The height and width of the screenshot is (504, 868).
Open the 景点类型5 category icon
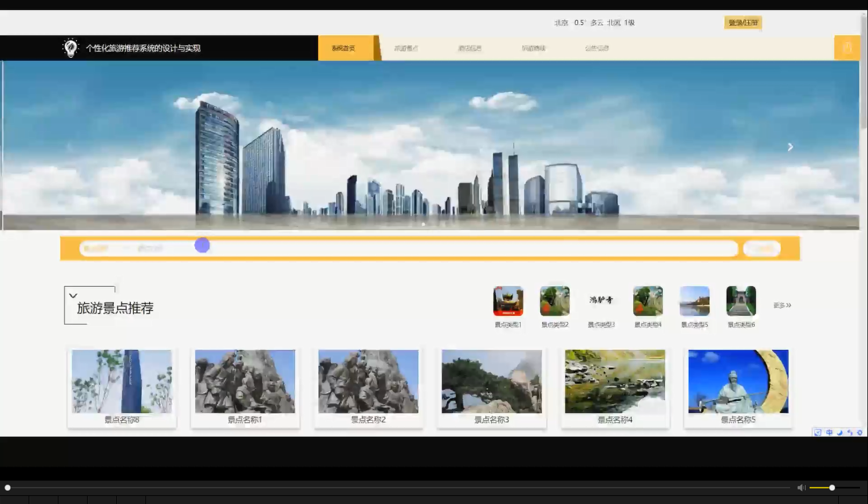point(695,301)
